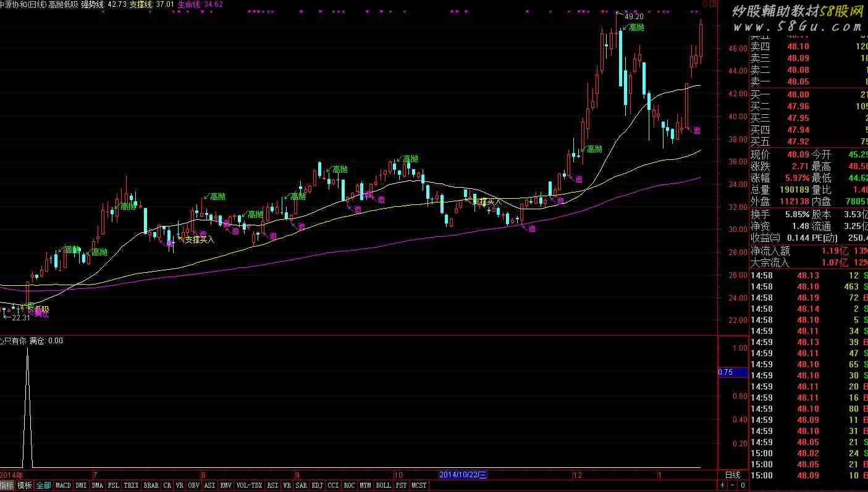
Task: Select the DMI indicator tab
Action: click(x=81, y=486)
